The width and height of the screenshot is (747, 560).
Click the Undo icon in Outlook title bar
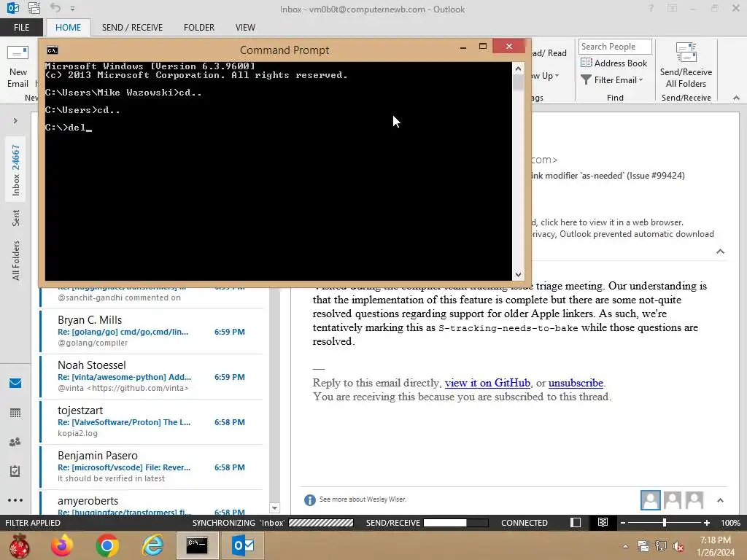[x=55, y=8]
